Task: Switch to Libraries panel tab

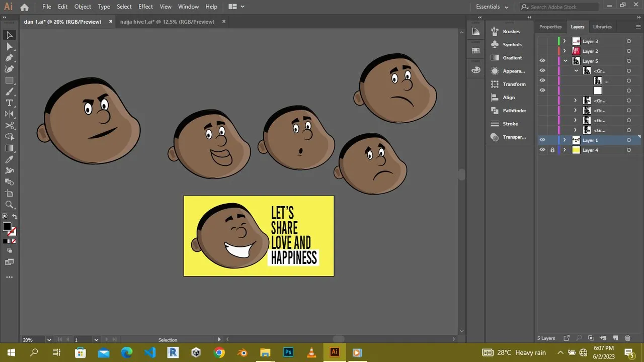Action: click(602, 27)
